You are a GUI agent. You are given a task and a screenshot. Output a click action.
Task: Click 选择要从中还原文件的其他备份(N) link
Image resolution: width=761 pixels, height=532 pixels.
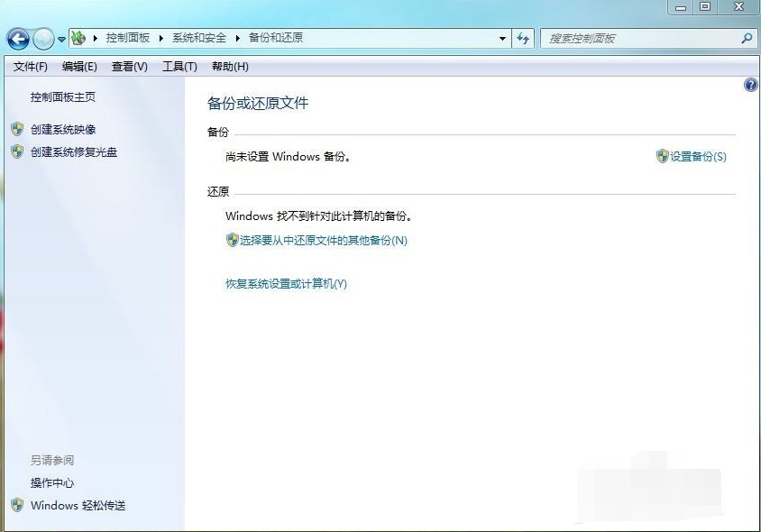click(x=323, y=240)
